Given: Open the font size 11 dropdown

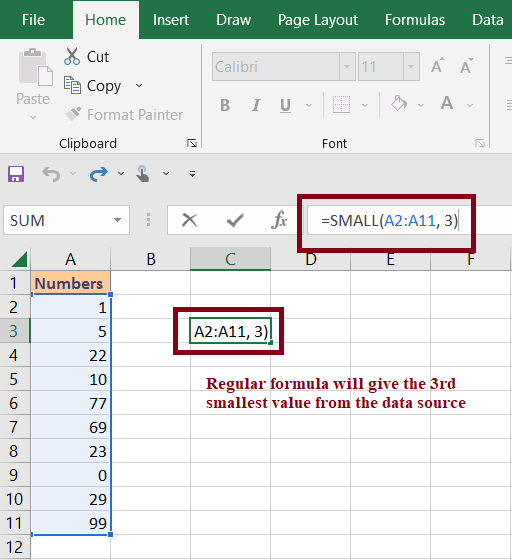Looking at the screenshot, I should click(411, 66).
